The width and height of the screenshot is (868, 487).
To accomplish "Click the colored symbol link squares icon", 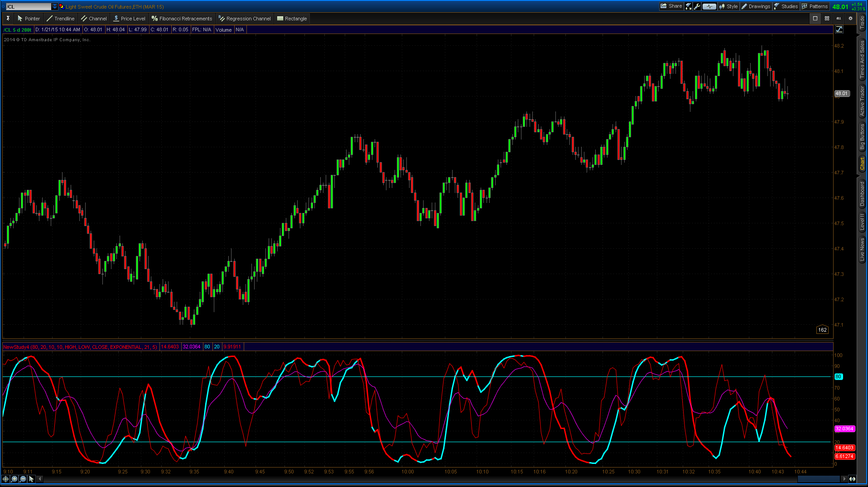I will tap(61, 6).
